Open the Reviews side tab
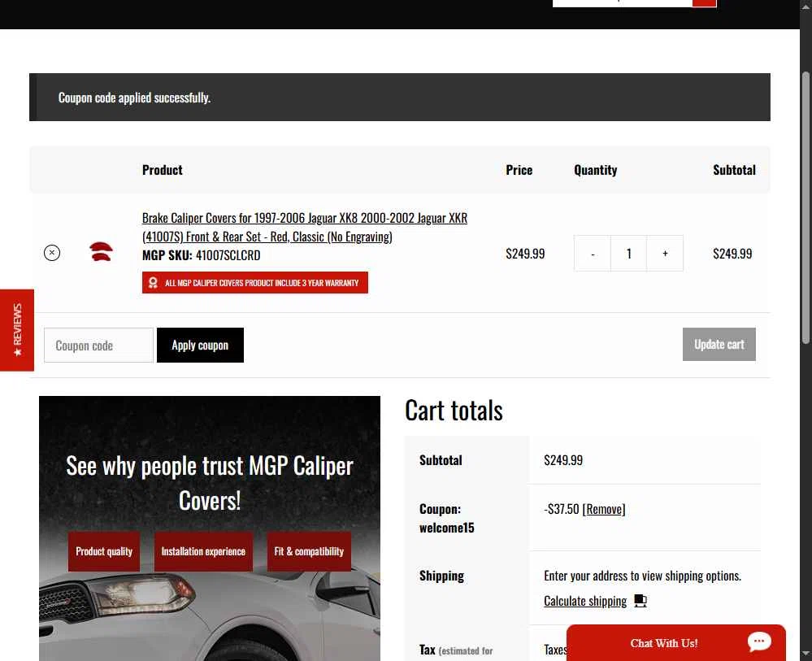Viewport: 812px width, 661px height. click(x=17, y=330)
